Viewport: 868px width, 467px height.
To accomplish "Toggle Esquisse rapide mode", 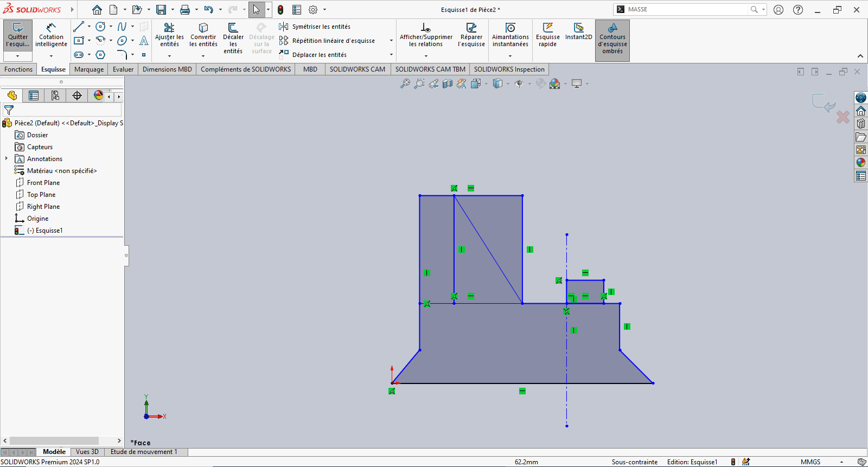I will pos(547,36).
